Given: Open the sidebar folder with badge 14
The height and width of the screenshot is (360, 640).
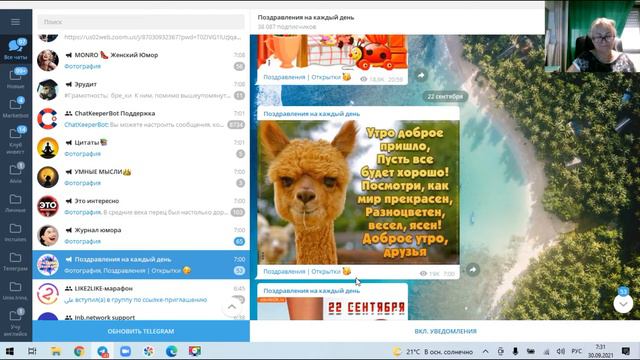Looking at the screenshot, I should tap(16, 140).
